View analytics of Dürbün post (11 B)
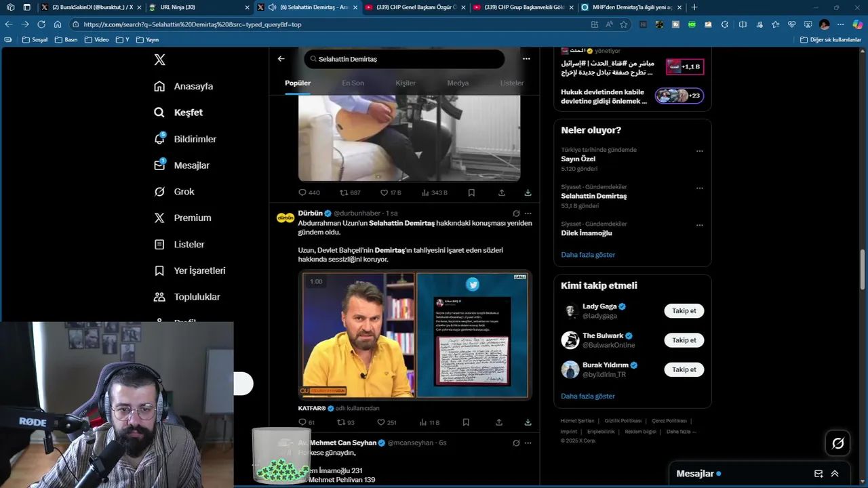Screen dimensions: 868x488 tap(429, 422)
